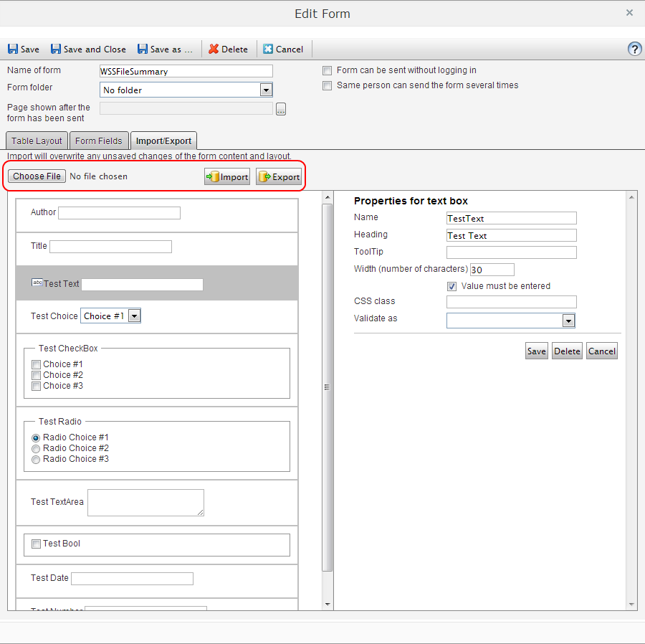Click the Save as... toolbar icon

click(143, 49)
